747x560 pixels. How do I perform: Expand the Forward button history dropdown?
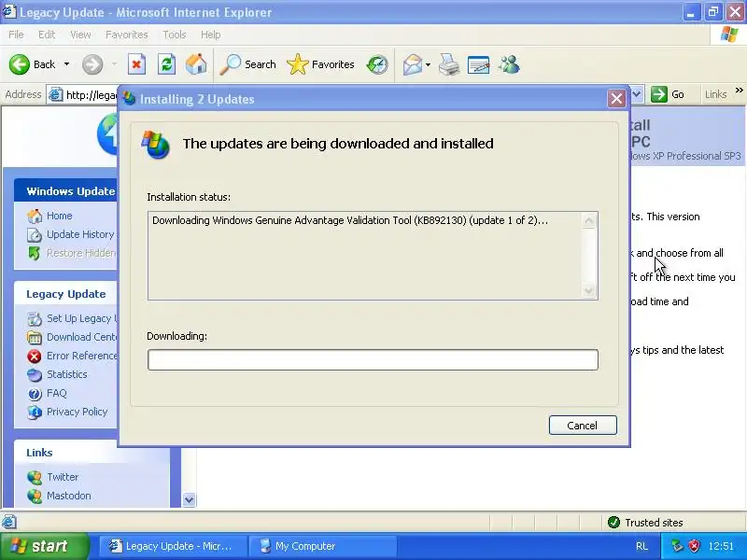[114, 64]
